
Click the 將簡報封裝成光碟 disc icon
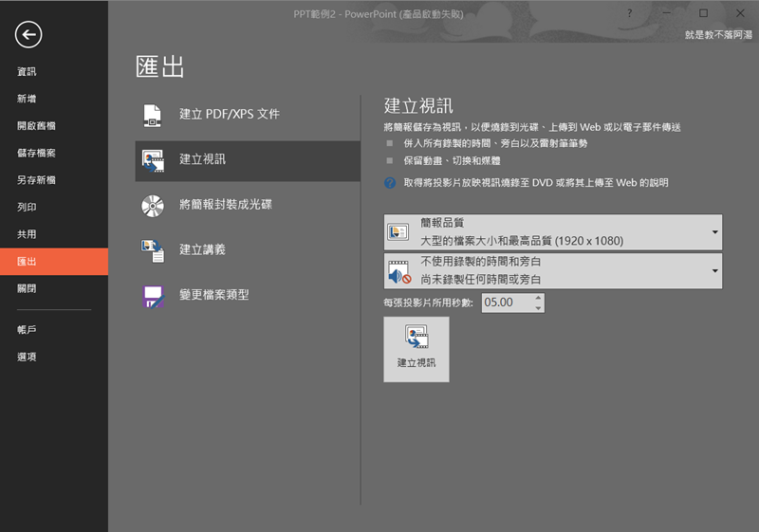153,205
